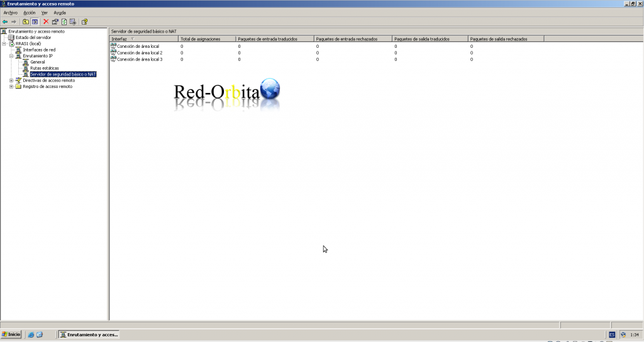The width and height of the screenshot is (644, 342).
Task: Click the Rutas estáticas node icon
Action: (x=26, y=68)
